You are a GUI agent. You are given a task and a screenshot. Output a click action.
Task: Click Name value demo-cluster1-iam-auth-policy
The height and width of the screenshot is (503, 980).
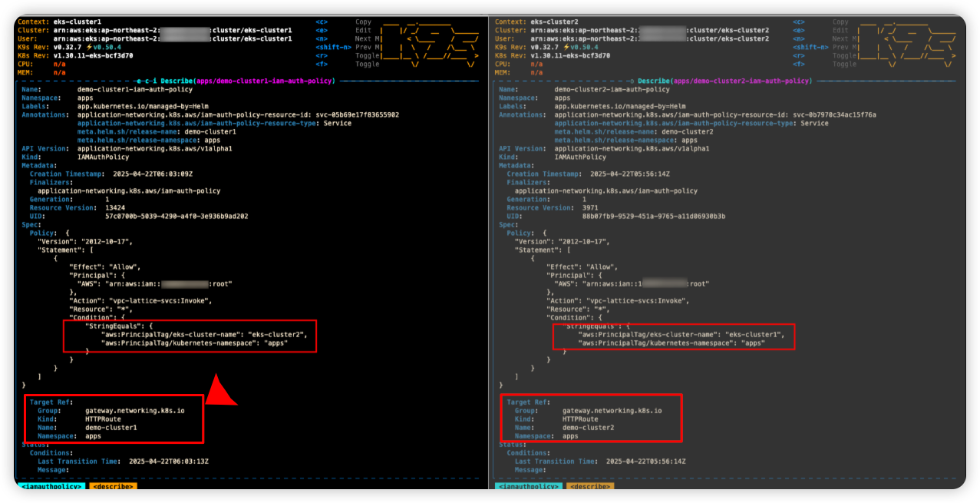click(x=135, y=90)
